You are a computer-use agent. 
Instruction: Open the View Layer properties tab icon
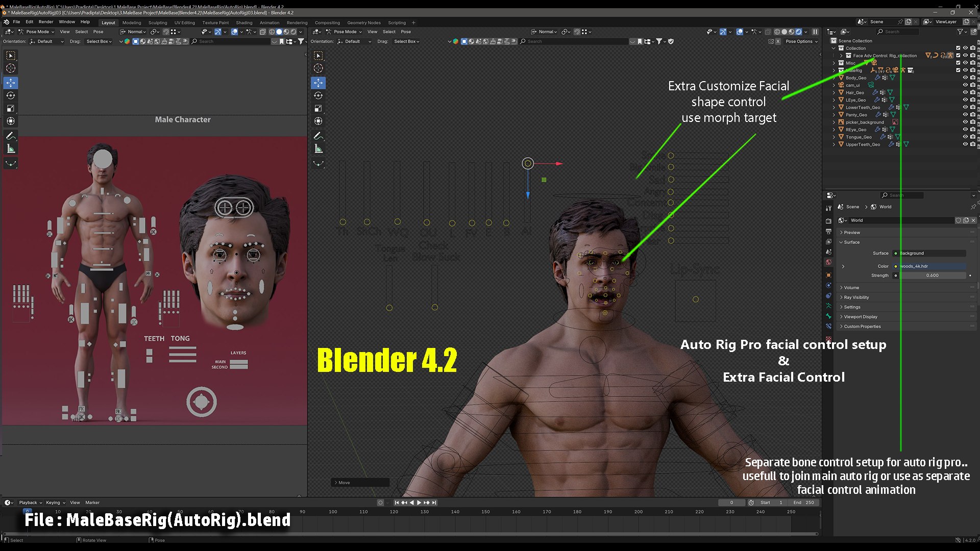(828, 242)
